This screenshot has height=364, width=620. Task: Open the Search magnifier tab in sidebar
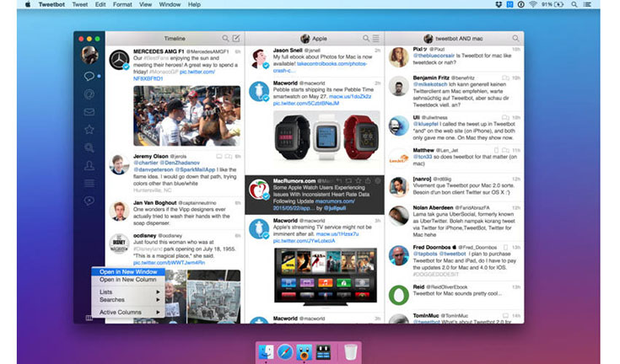point(89,147)
